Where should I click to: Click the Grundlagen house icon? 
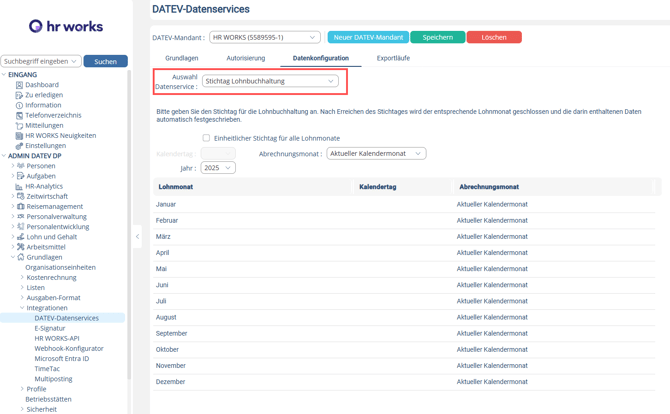(x=21, y=257)
